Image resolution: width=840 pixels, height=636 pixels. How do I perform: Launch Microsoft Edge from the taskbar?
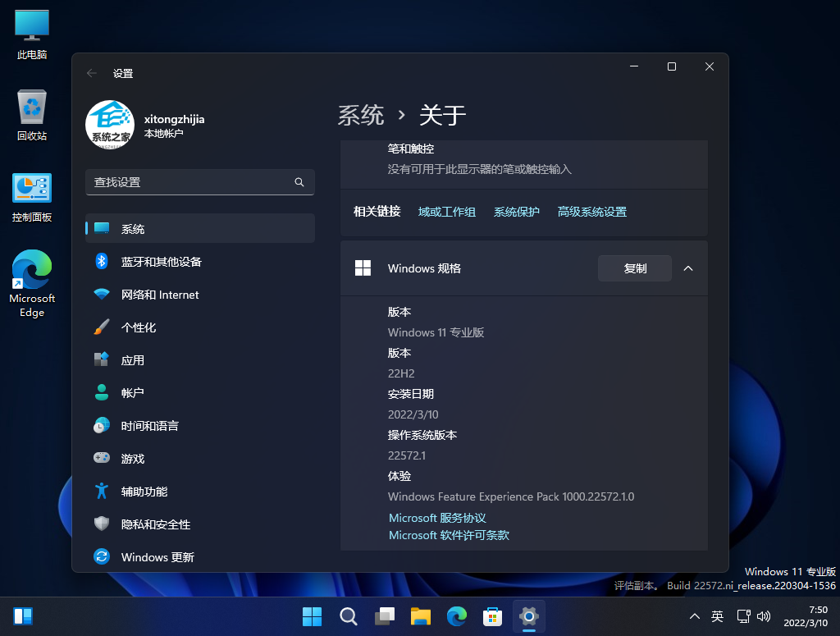(x=457, y=615)
